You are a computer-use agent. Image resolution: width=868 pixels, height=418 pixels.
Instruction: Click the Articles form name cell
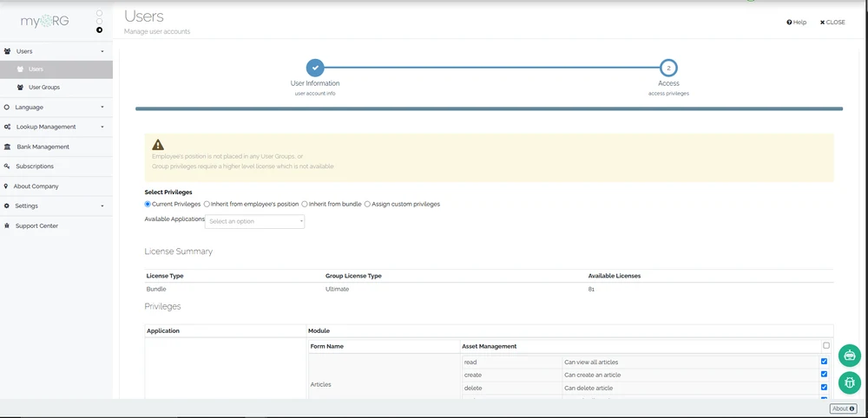[321, 384]
